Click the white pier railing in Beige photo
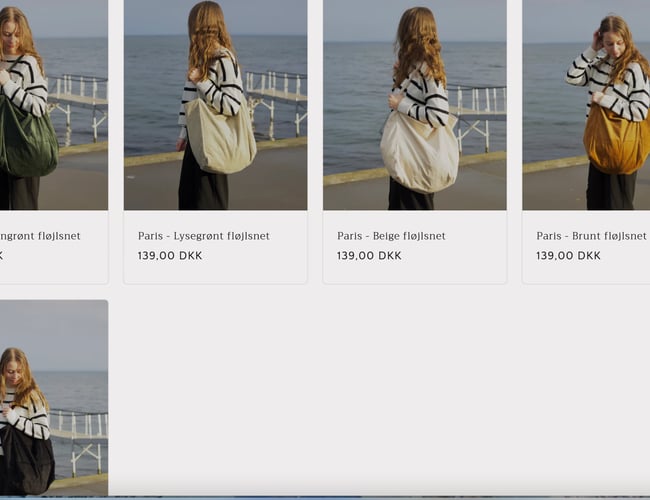Screen dimensions: 650x500 point(478,100)
